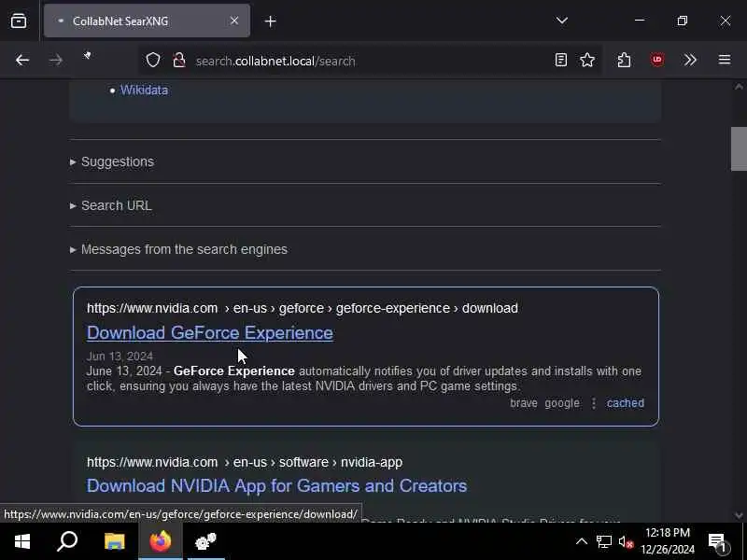Open the muted volume tray icon
This screenshot has height=560, width=747.
point(626,542)
